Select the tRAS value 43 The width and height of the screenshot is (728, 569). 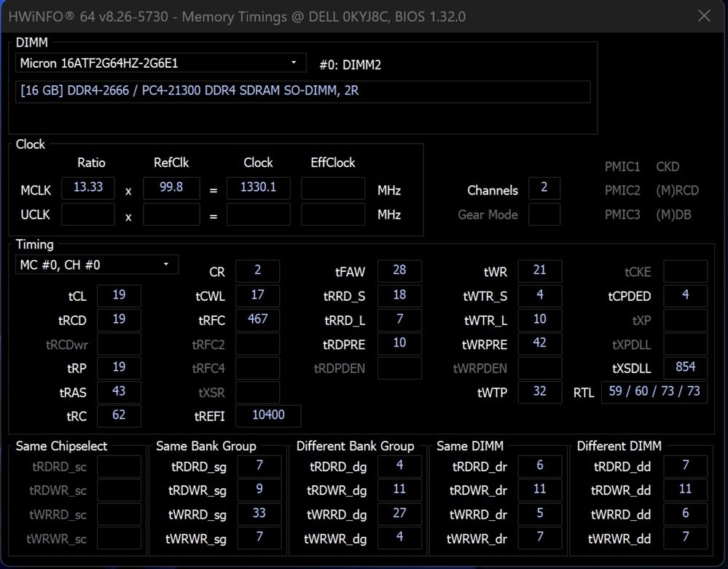click(x=119, y=392)
